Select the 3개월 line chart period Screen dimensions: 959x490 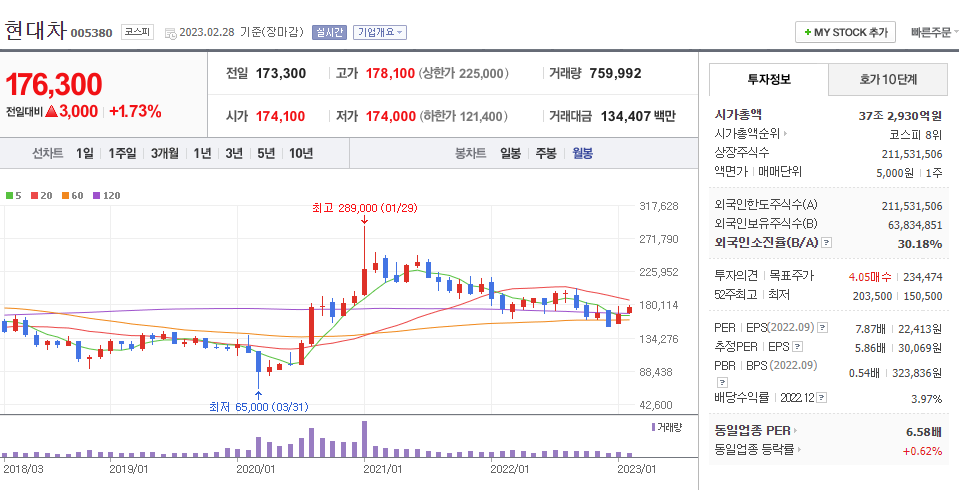pos(165,154)
